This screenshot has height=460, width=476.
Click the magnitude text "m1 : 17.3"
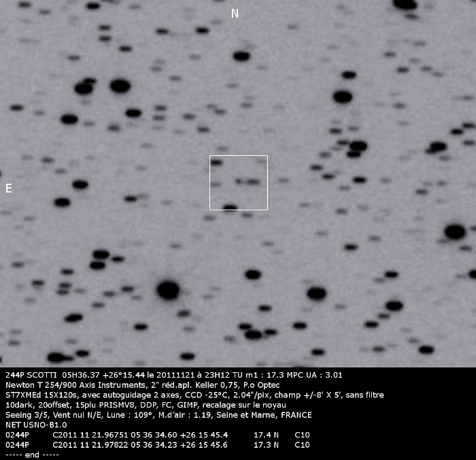tap(263, 375)
